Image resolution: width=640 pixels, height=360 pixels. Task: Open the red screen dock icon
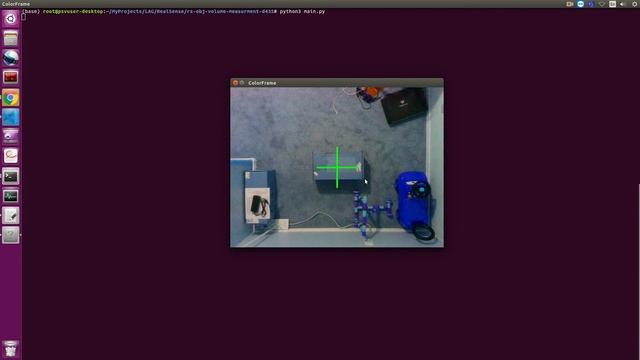point(11,78)
